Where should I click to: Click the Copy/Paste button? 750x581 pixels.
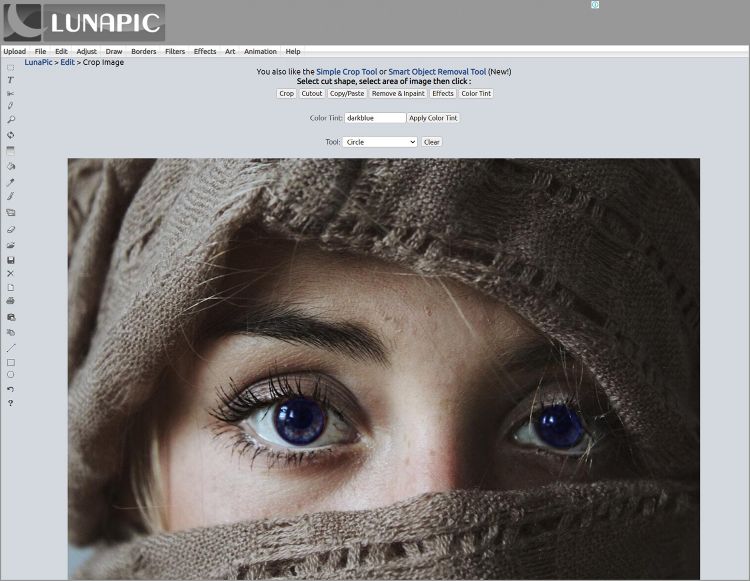pyautogui.click(x=347, y=94)
